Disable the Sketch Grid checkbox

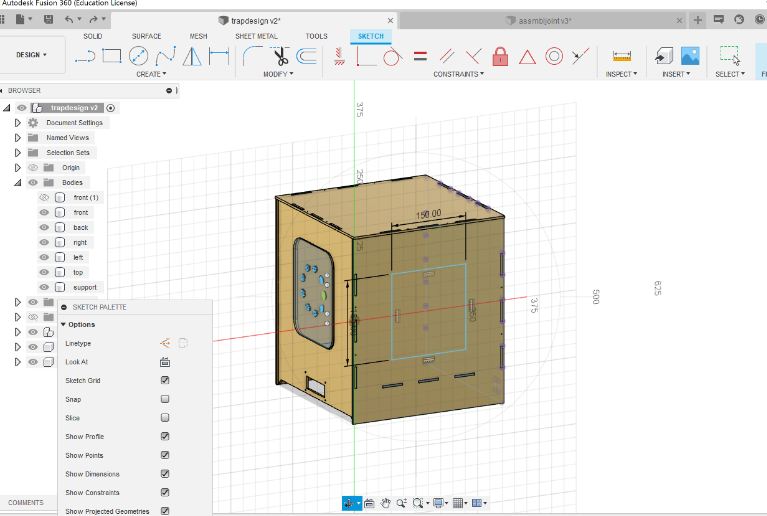tap(165, 380)
